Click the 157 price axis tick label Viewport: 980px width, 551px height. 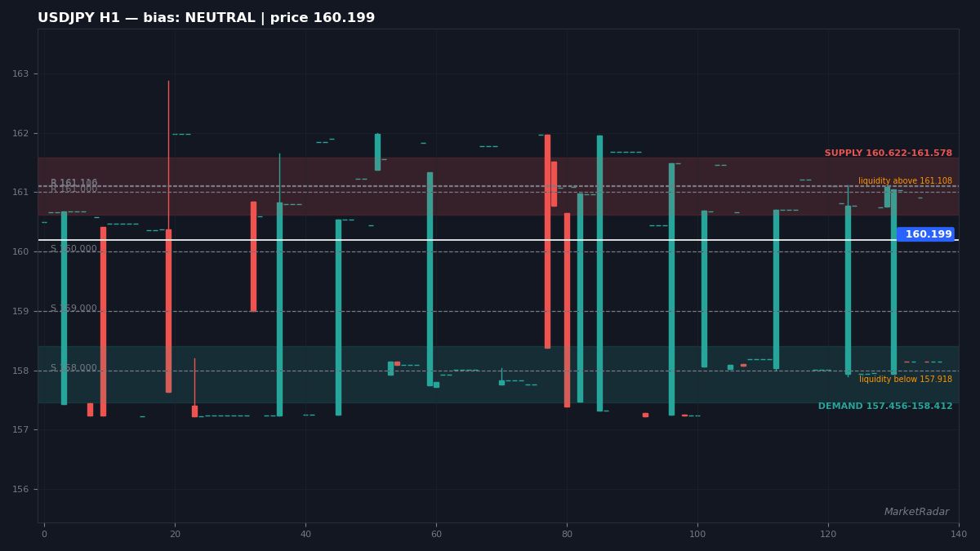(x=20, y=430)
